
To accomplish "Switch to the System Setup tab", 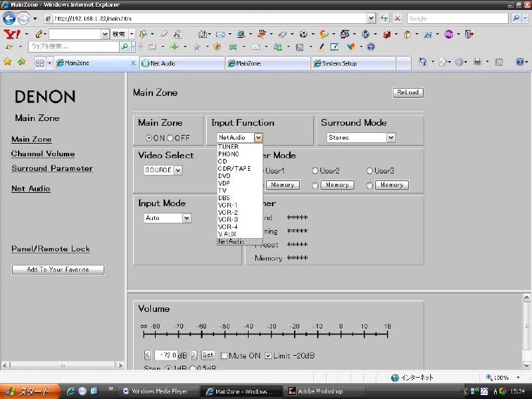I will click(x=352, y=63).
